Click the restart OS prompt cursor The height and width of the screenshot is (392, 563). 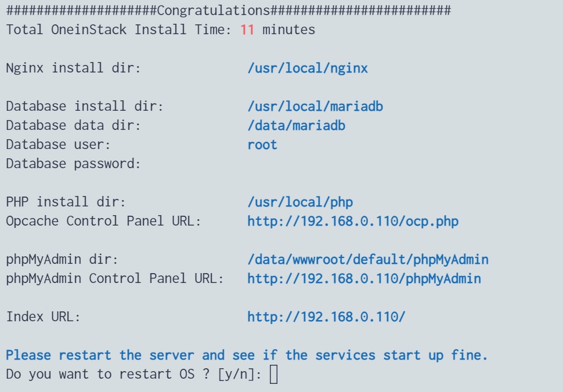[x=273, y=375]
